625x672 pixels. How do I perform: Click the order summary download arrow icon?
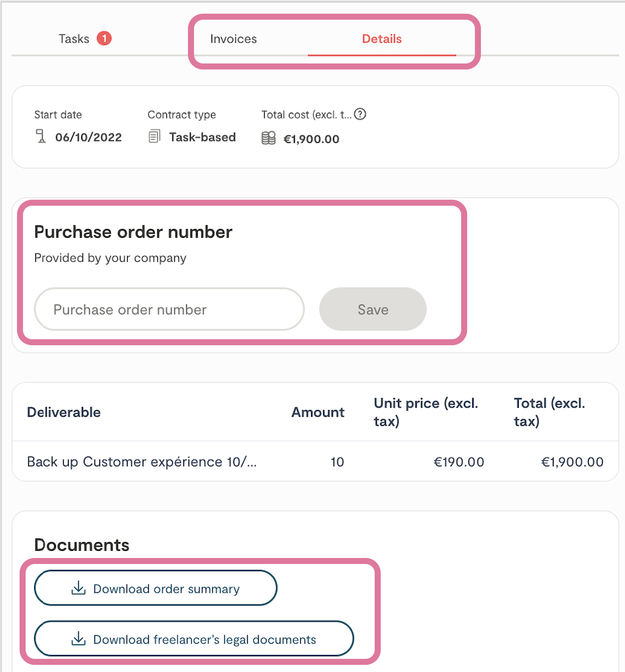coord(79,588)
